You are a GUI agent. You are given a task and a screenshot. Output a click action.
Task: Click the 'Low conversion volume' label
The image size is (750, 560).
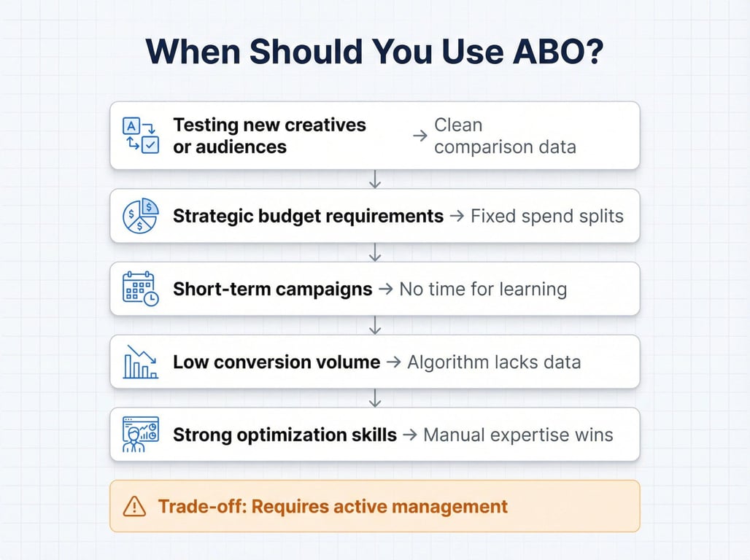click(277, 362)
